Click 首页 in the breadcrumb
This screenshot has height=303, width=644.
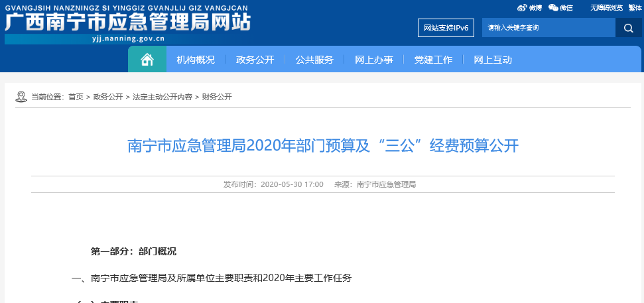tap(76, 97)
